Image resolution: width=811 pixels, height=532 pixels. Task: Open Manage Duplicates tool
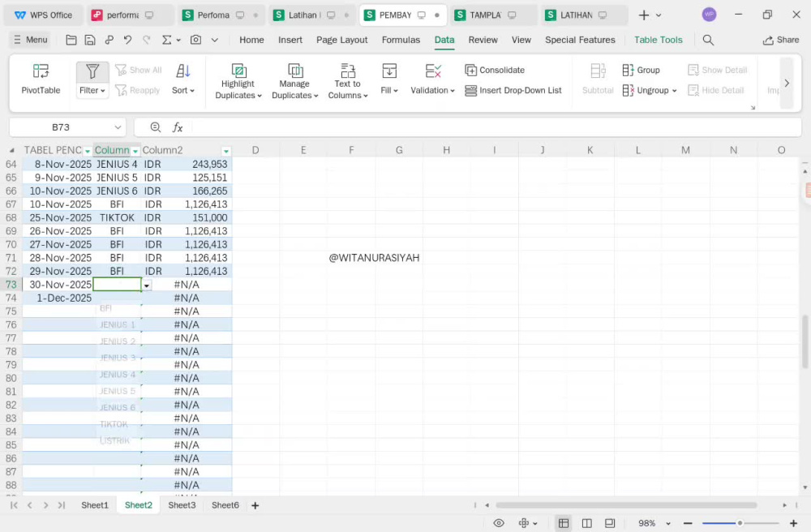tap(295, 80)
